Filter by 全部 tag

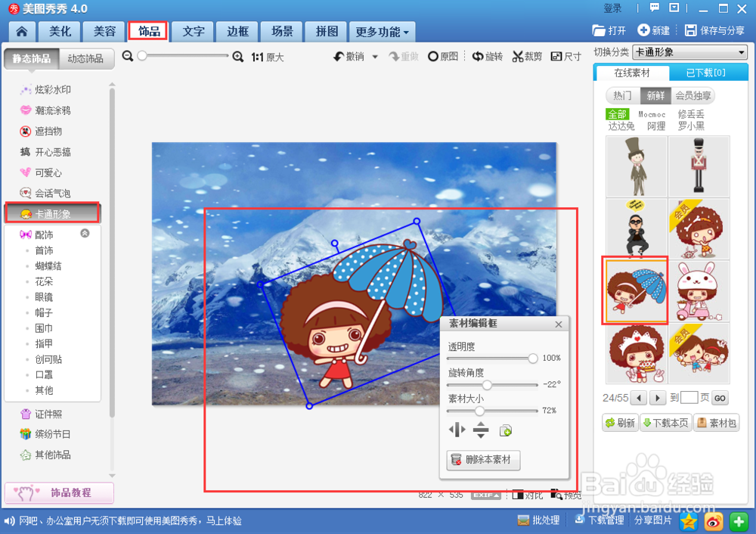pyautogui.click(x=617, y=114)
